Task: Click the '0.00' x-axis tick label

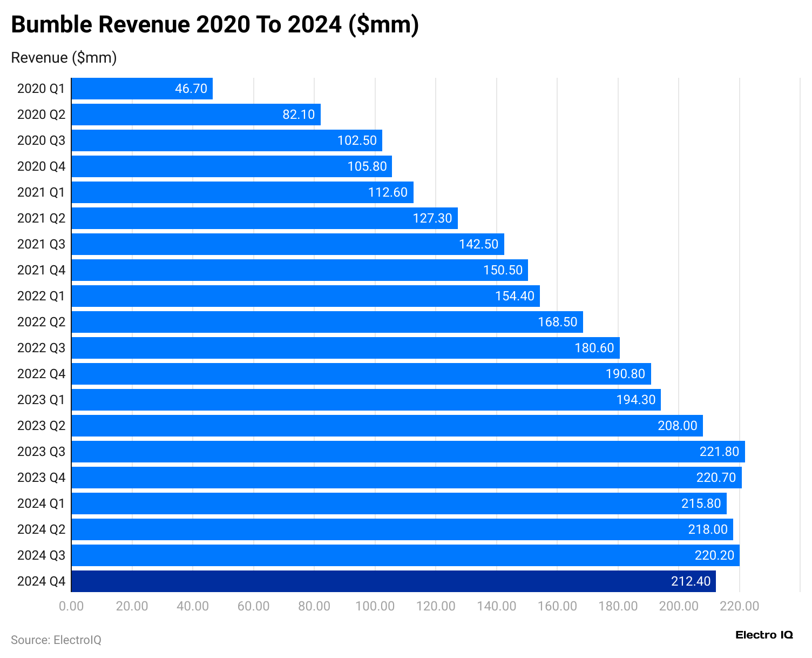Action: point(71,606)
